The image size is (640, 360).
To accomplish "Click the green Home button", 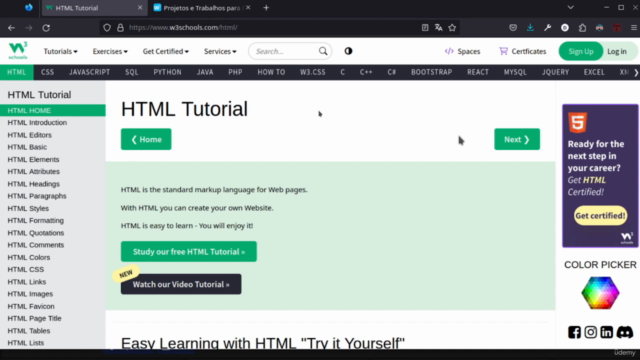I will (x=146, y=139).
